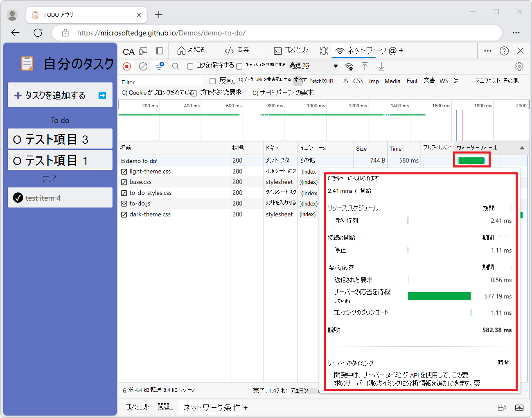Open network request search (magnifier icon)
The image size is (532, 418).
pyautogui.click(x=176, y=66)
